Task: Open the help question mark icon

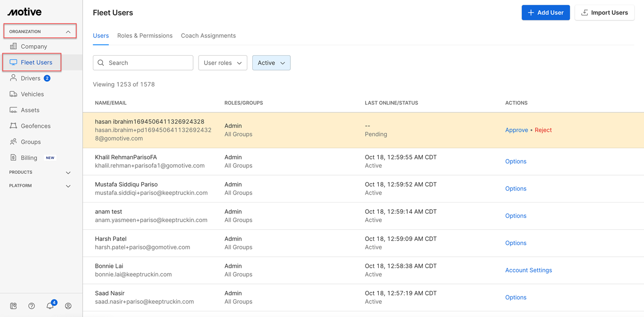Action: [32, 306]
